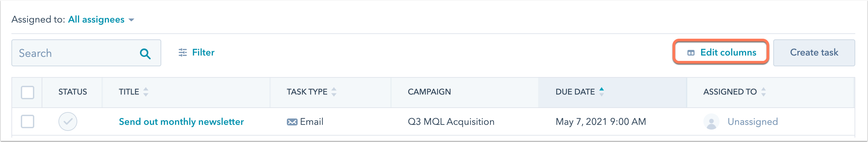
Task: Sort by Assigned To arrows
Action: coord(763,92)
